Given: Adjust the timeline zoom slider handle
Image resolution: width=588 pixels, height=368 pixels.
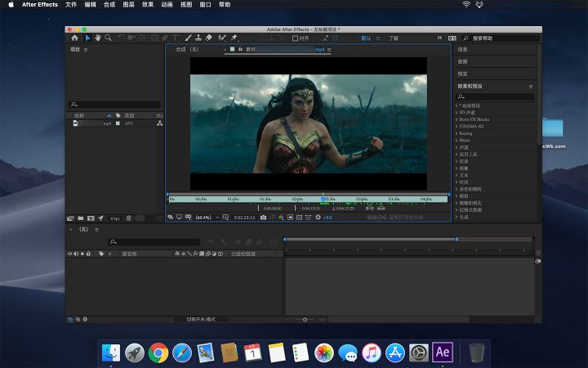Looking at the screenshot, I should tap(305, 320).
